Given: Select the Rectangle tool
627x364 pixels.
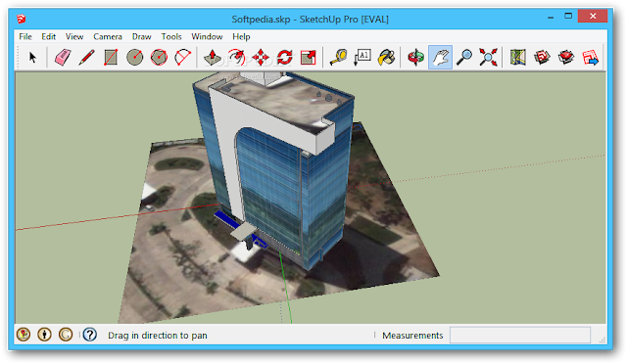Looking at the screenshot, I should coord(111,58).
